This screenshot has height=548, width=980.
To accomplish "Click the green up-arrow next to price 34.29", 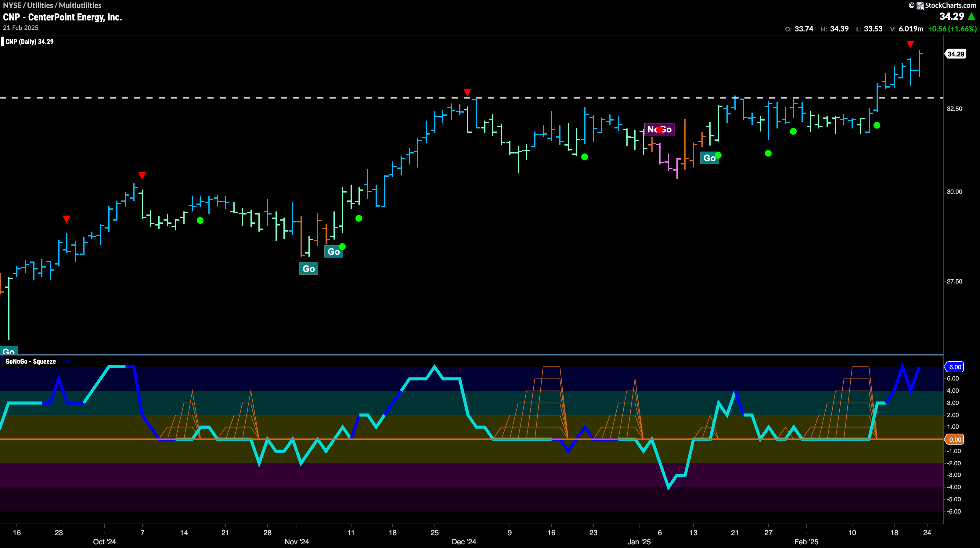I will [971, 16].
